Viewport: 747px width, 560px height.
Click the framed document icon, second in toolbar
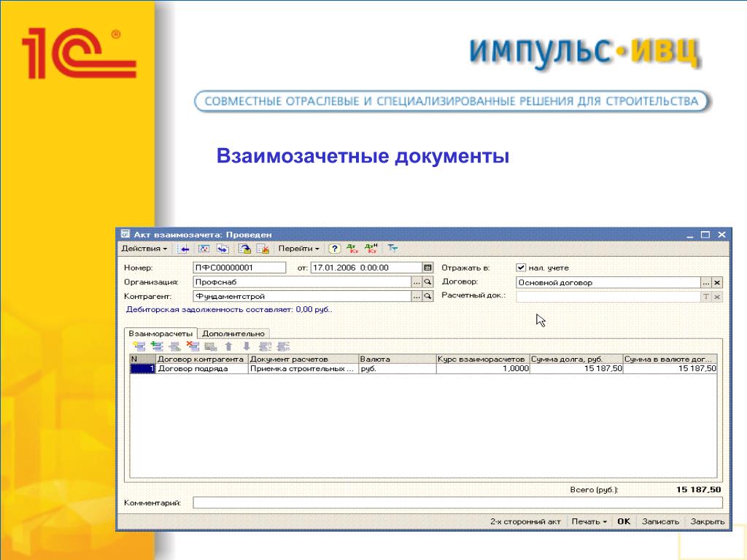coord(204,249)
